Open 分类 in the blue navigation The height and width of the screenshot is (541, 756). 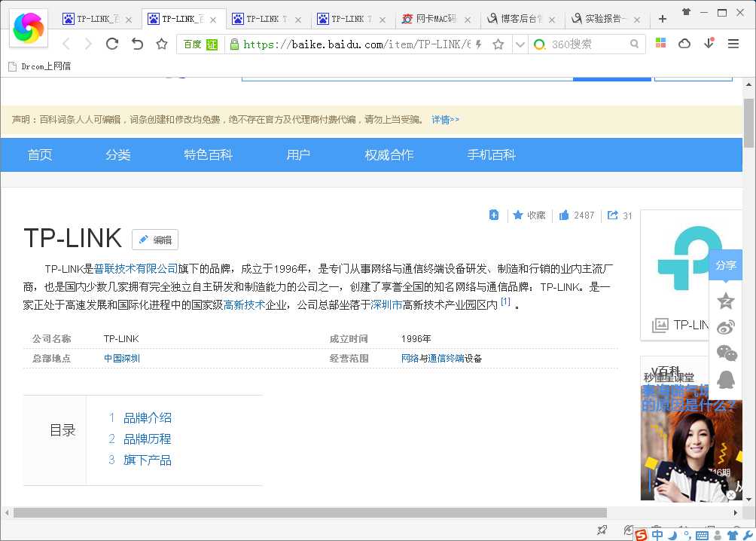click(118, 155)
